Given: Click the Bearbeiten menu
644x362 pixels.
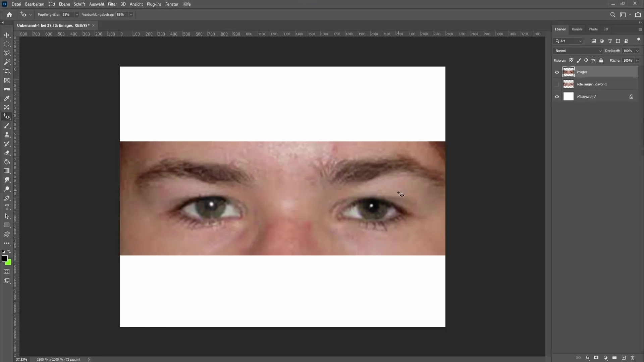Looking at the screenshot, I should pyautogui.click(x=34, y=4).
